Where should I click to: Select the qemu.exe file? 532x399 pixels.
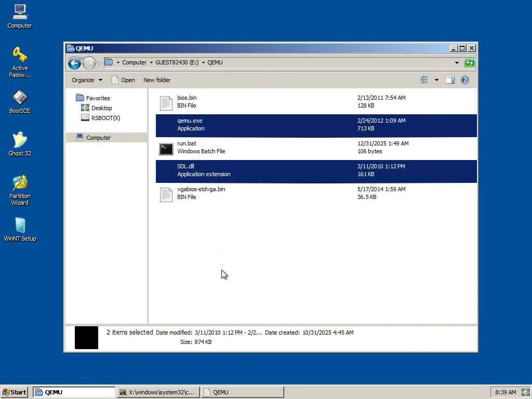pyautogui.click(x=316, y=126)
